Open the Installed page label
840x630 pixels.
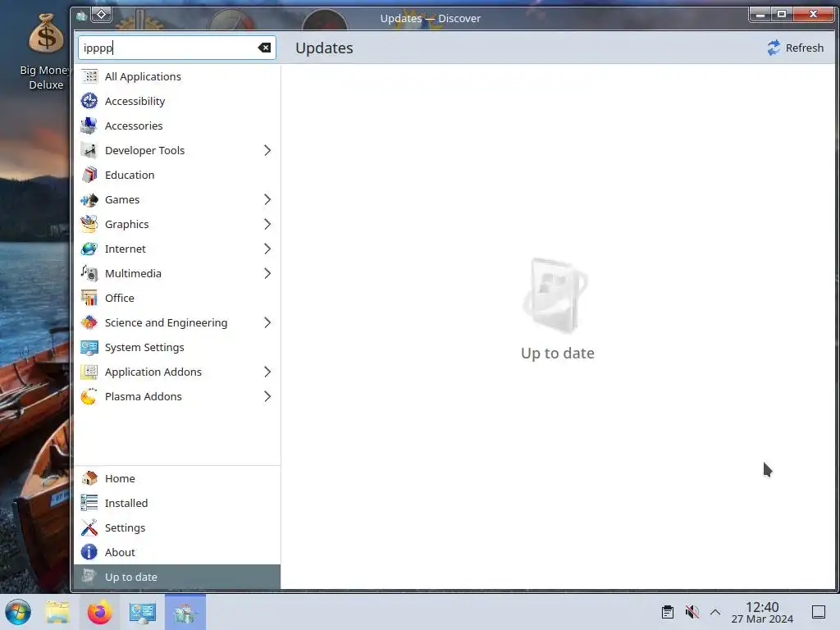coord(126,503)
